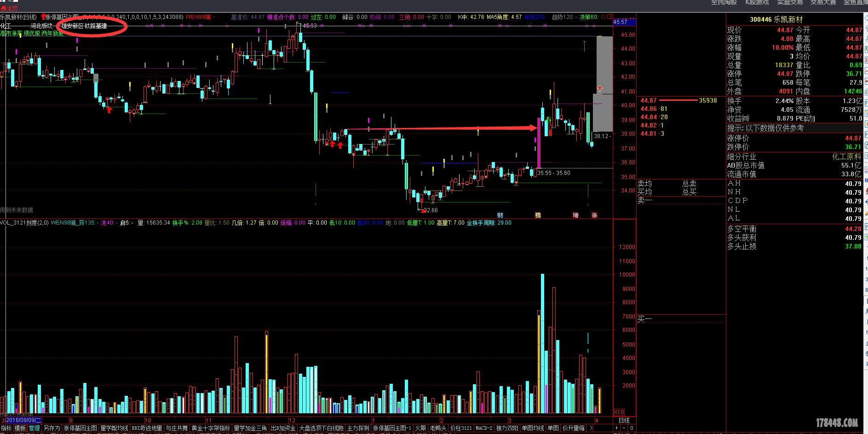This screenshot has height=434, width=868.
Task: Switch to 接力双阳 indicator
Action: (507, 428)
